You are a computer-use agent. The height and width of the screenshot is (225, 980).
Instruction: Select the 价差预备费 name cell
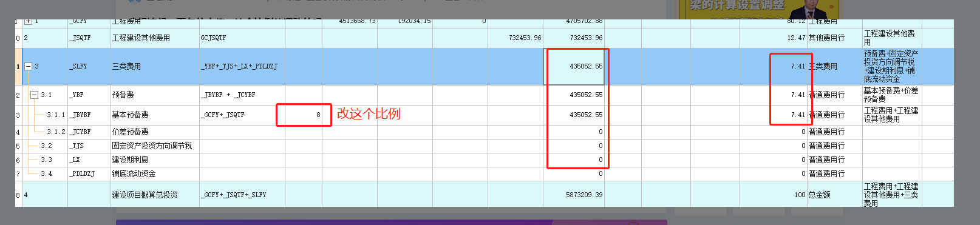coord(155,132)
